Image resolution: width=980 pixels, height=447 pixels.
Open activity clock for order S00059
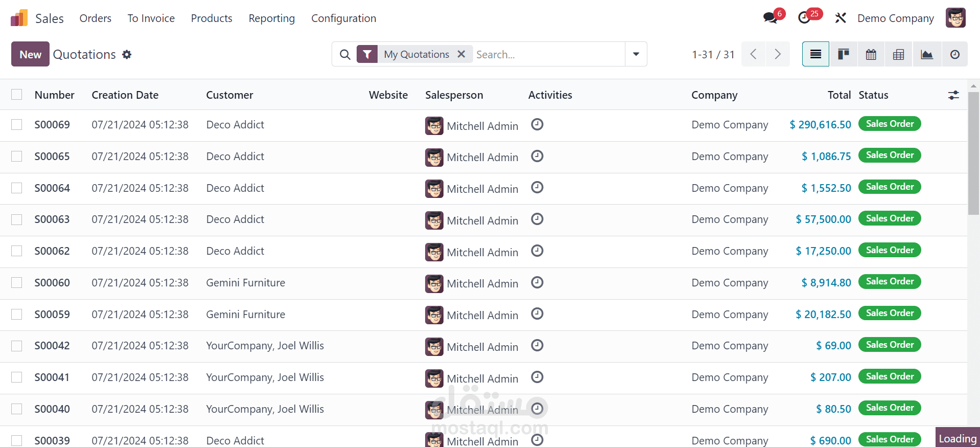[537, 314]
